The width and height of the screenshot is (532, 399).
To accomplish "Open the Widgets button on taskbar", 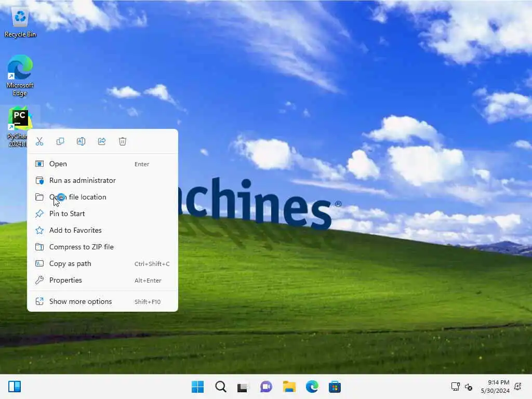I will click(15, 387).
